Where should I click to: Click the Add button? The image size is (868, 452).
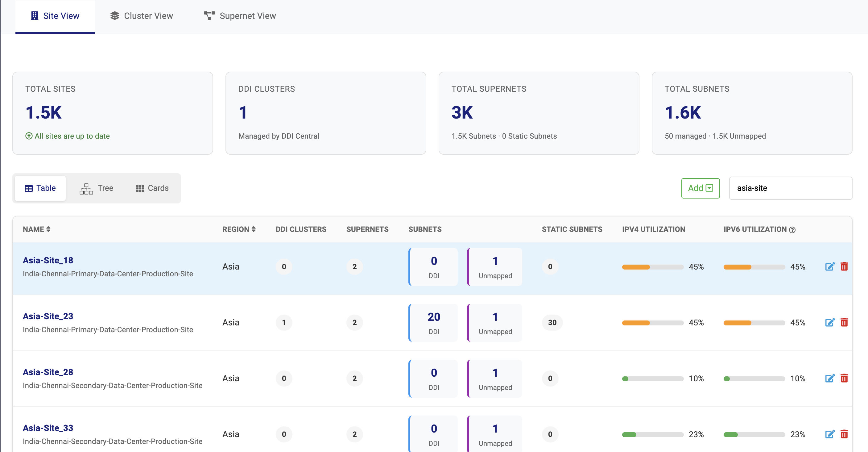pos(696,188)
